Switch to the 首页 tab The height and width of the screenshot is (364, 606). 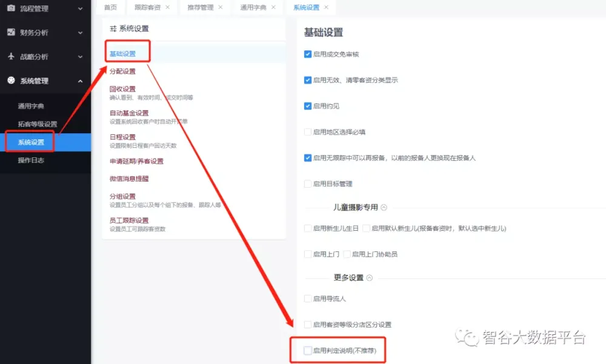click(110, 7)
